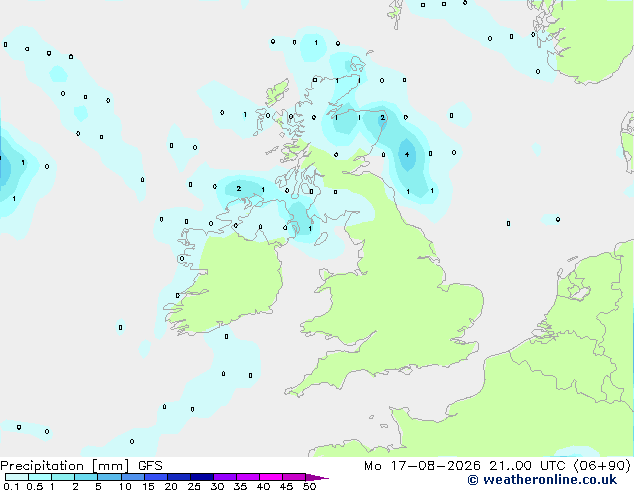Image resolution: width=634 pixels, height=490 pixels.
Task: Click the legend swatch between 0.5 and 1
Action: point(40,477)
